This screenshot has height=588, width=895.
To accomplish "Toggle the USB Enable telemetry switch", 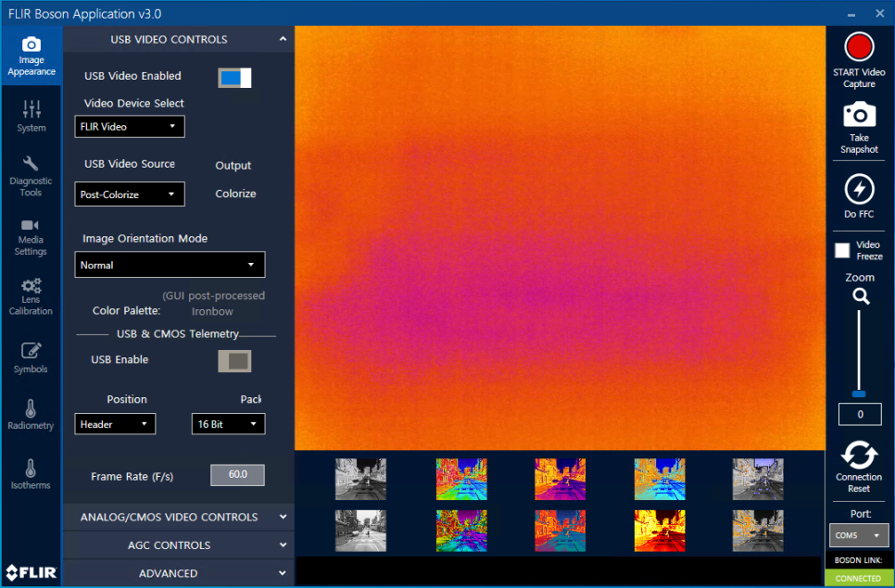I will 234,361.
